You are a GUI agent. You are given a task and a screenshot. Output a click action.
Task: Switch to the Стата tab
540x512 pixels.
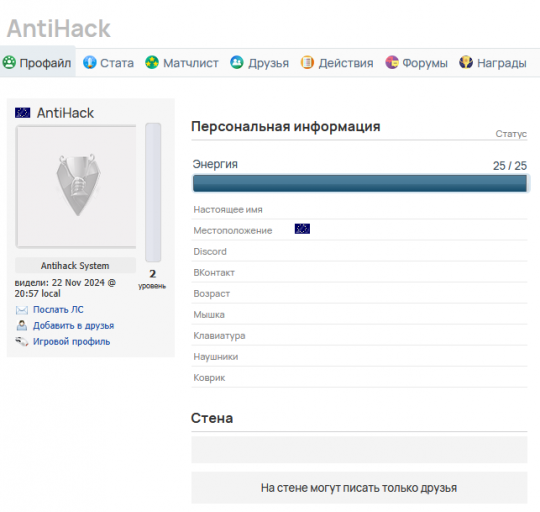(108, 63)
